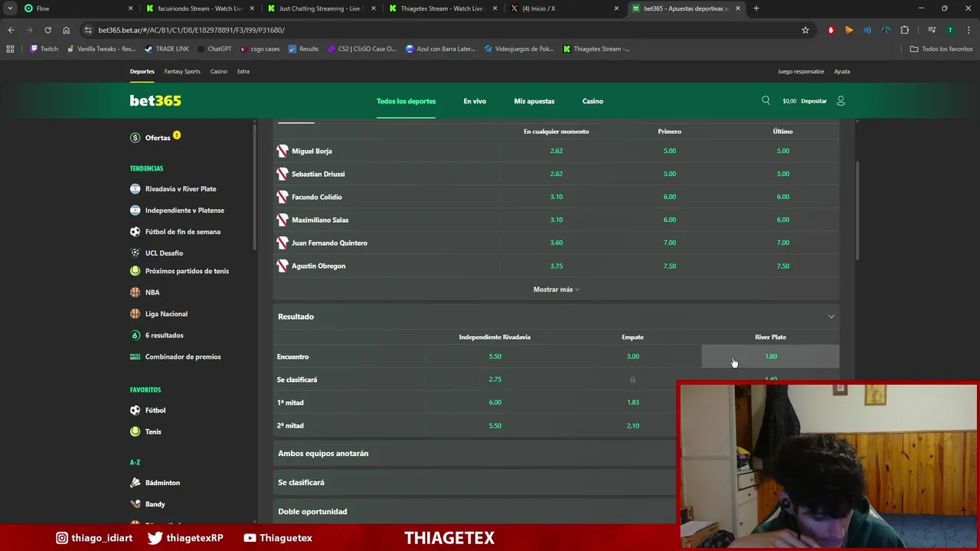Open Todos los favoritos folder
This screenshot has width=980, height=551.
pos(941,49)
